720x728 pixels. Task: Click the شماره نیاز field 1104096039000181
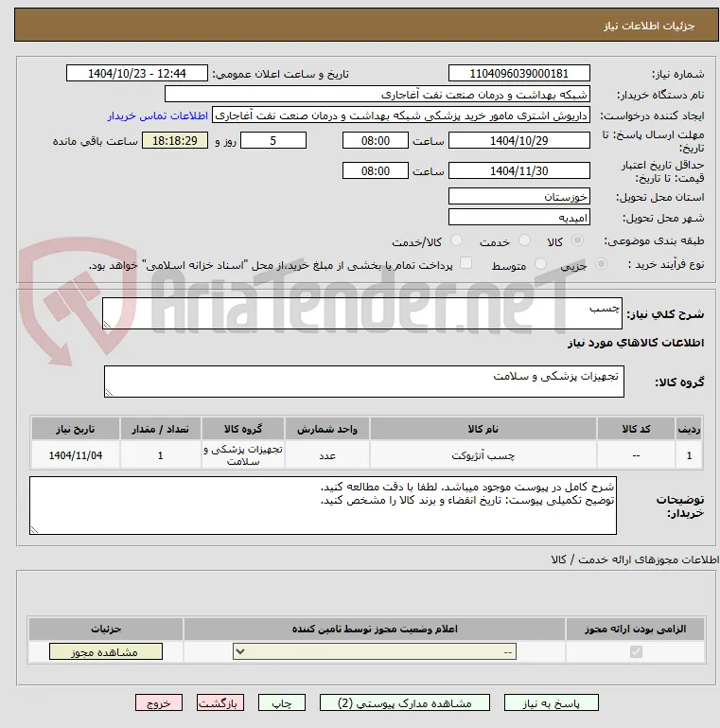(519, 73)
